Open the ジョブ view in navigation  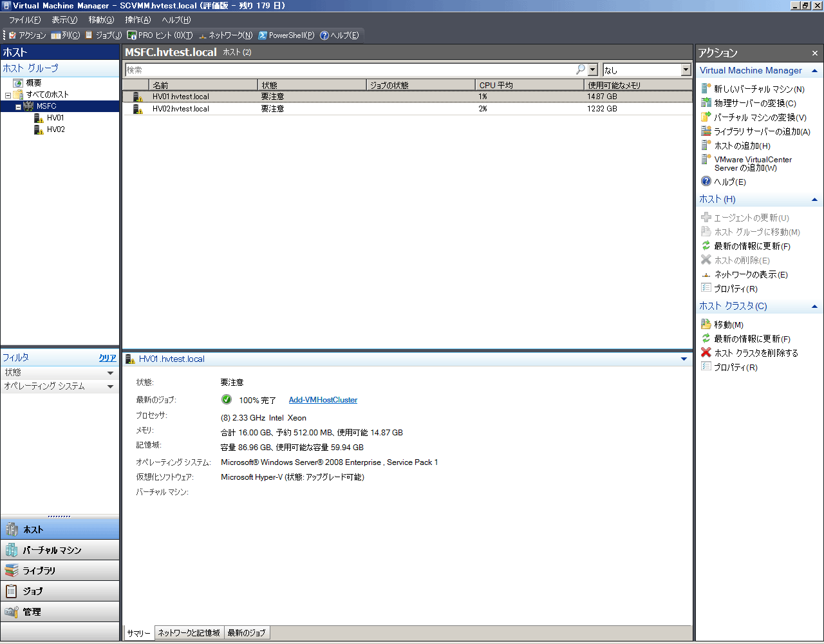[60, 591]
